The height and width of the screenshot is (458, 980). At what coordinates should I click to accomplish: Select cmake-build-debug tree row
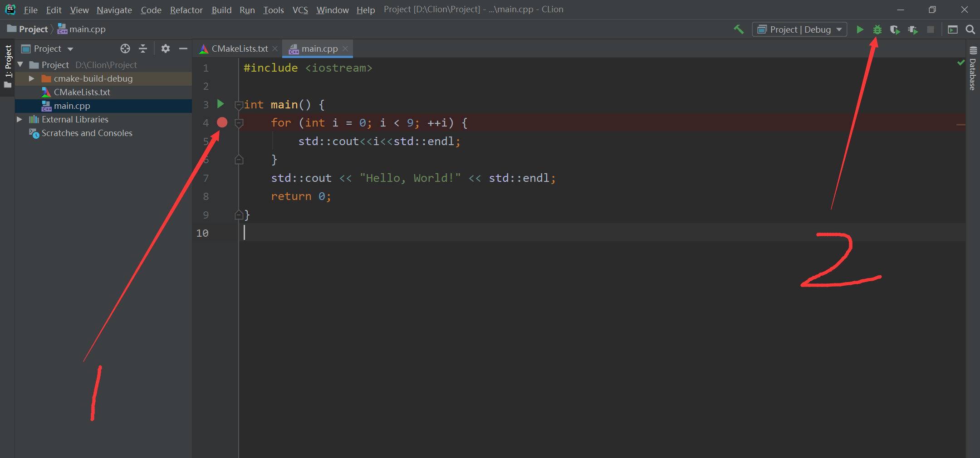103,78
